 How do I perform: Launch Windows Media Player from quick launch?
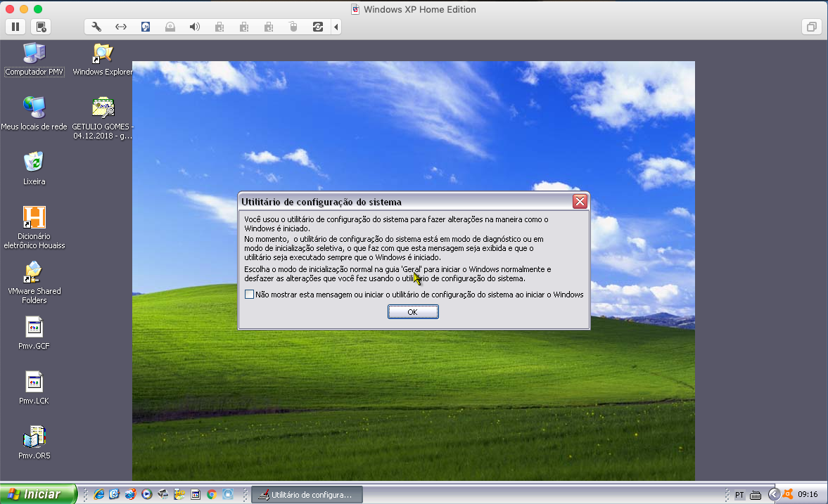[147, 494]
